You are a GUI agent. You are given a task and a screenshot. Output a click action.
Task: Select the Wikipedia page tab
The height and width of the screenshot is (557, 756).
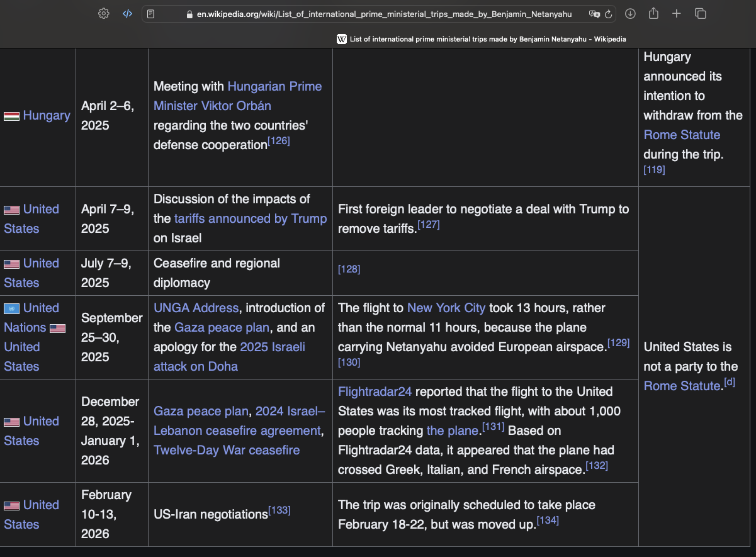tap(482, 39)
